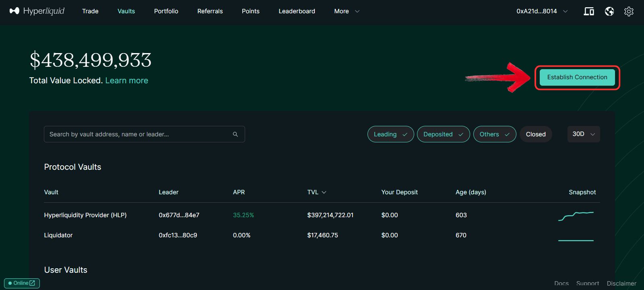Switch to Points
This screenshot has width=644, height=290.
coord(251,11)
